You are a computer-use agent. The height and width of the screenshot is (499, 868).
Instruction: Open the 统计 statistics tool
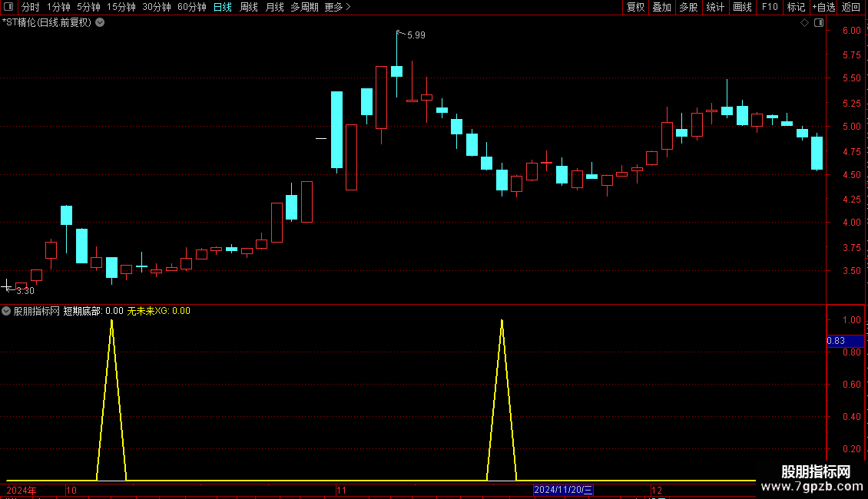[x=714, y=7]
